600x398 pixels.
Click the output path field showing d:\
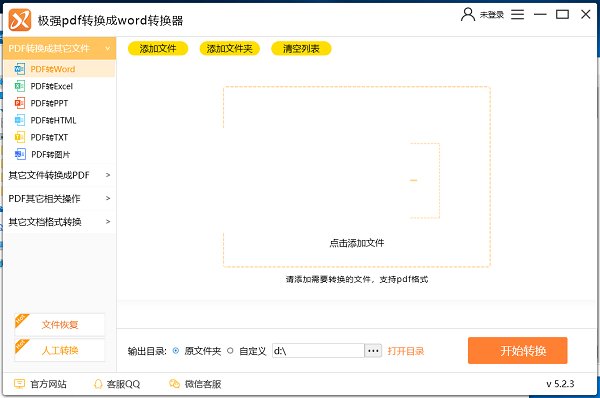point(318,351)
